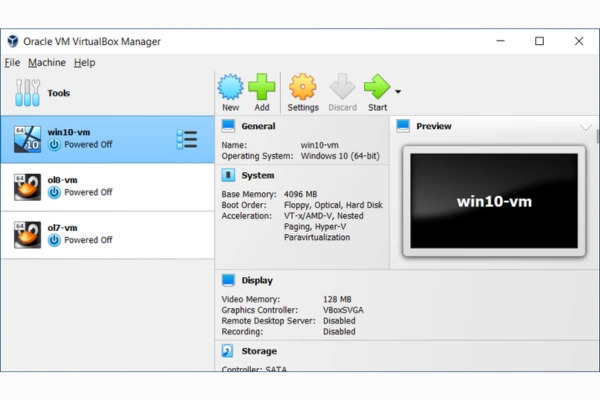Click the power status icon for ol8-vm
Viewport: 600px width, 400px height.
54,192
